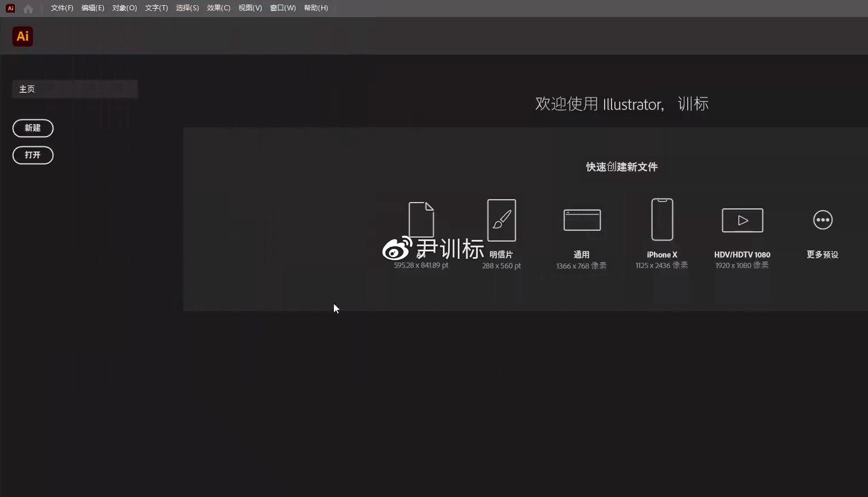Click the 通用 label text

point(582,254)
